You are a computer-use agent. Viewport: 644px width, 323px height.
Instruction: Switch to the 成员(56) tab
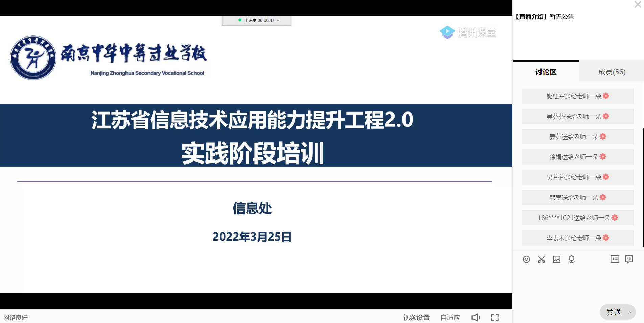pos(612,72)
